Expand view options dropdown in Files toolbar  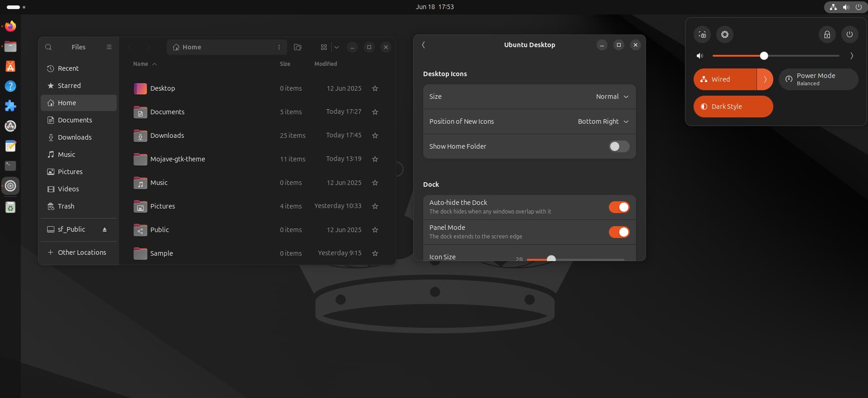tap(337, 47)
